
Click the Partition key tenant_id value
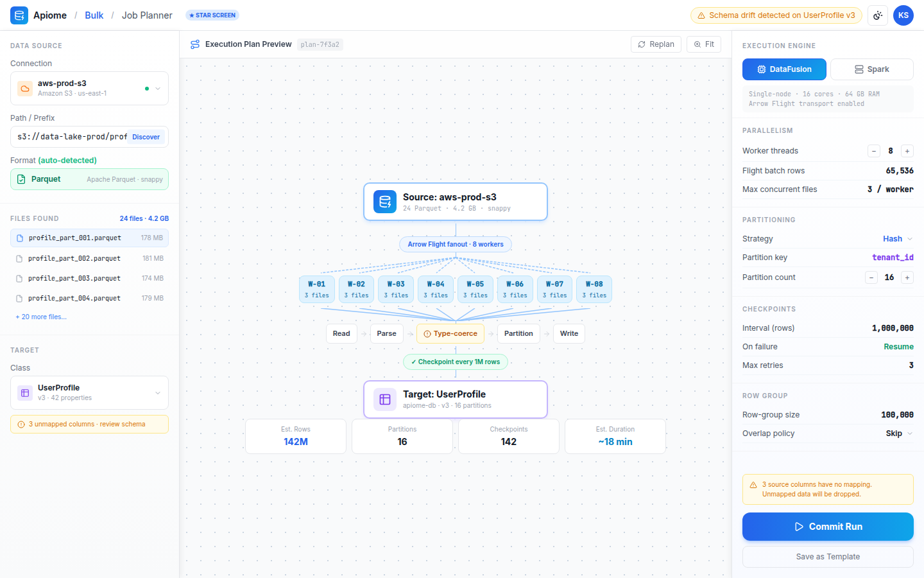point(893,258)
